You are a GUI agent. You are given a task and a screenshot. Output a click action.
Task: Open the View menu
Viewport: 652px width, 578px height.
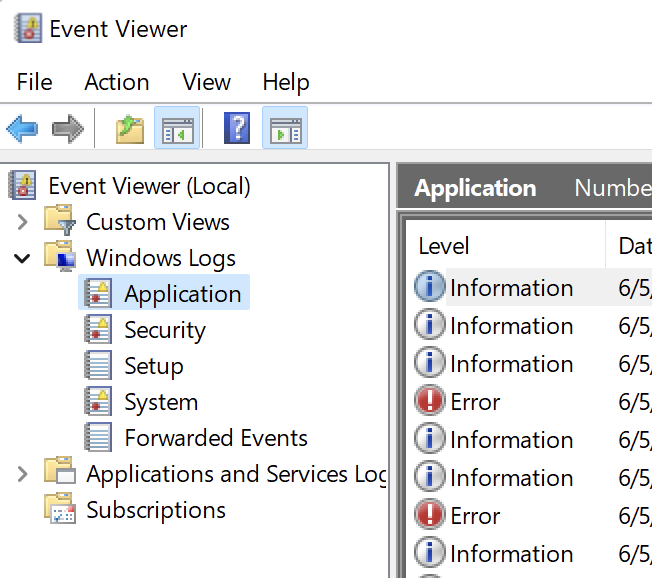pos(207,82)
